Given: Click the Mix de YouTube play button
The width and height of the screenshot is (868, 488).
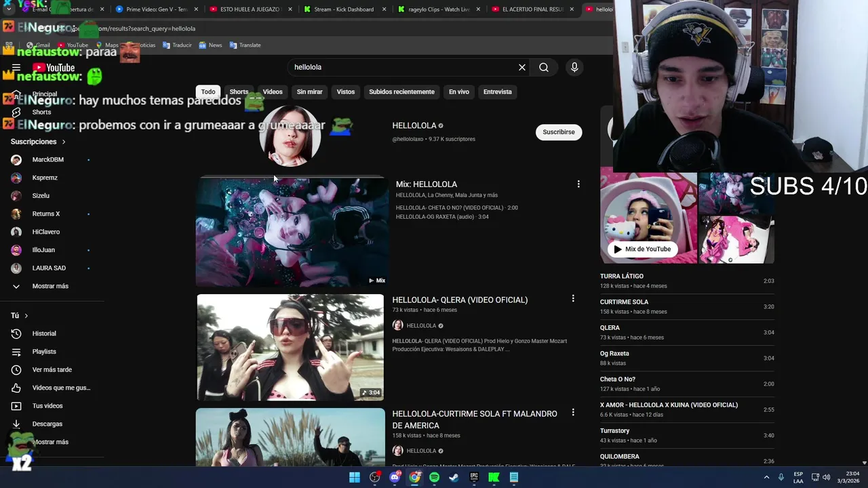Looking at the screenshot, I should point(642,249).
